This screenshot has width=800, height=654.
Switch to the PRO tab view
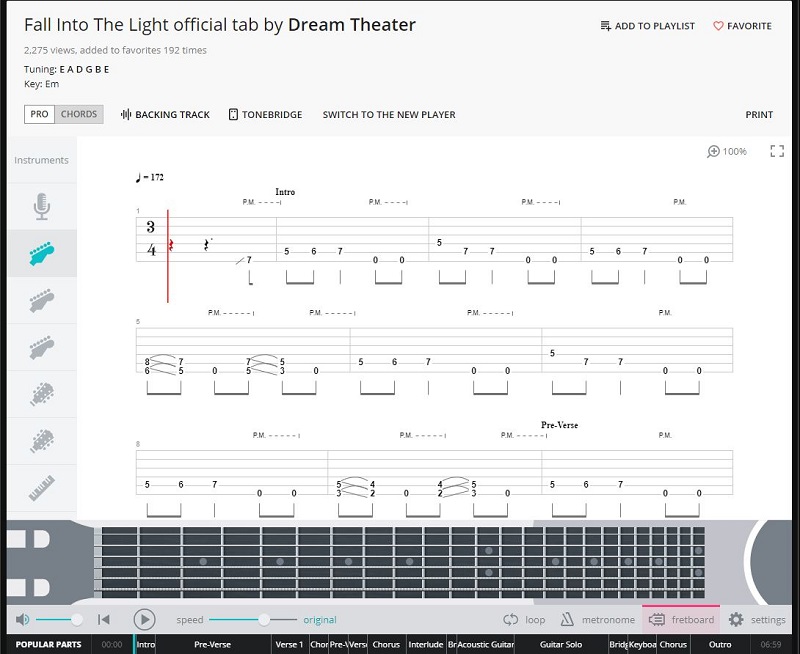pyautogui.click(x=39, y=114)
